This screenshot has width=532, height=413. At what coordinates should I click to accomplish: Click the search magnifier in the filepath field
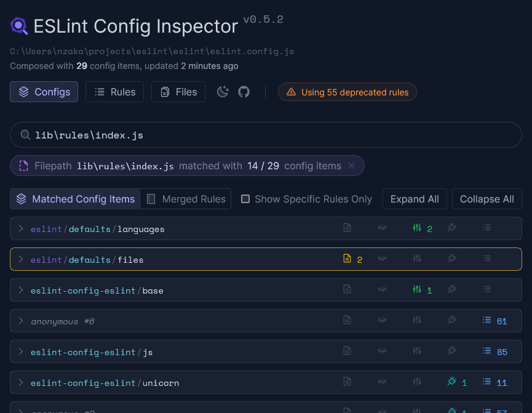pyautogui.click(x=25, y=134)
